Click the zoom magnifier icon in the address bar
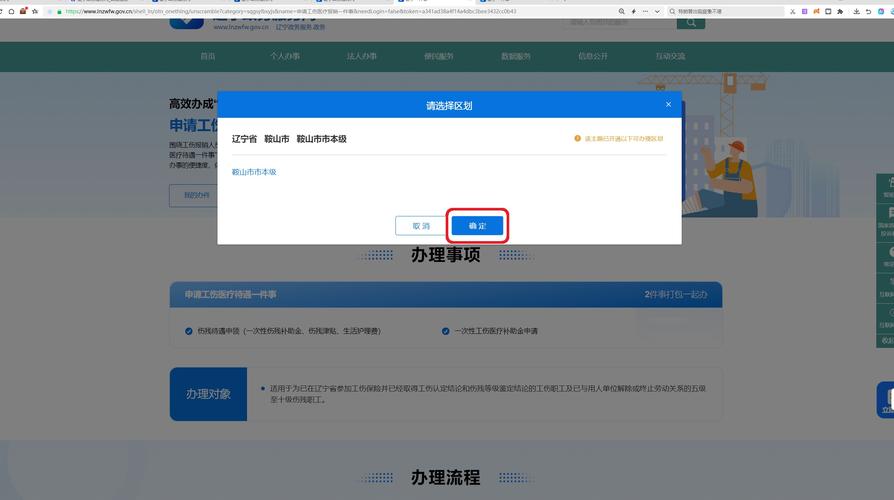894x500 pixels. 621,11
